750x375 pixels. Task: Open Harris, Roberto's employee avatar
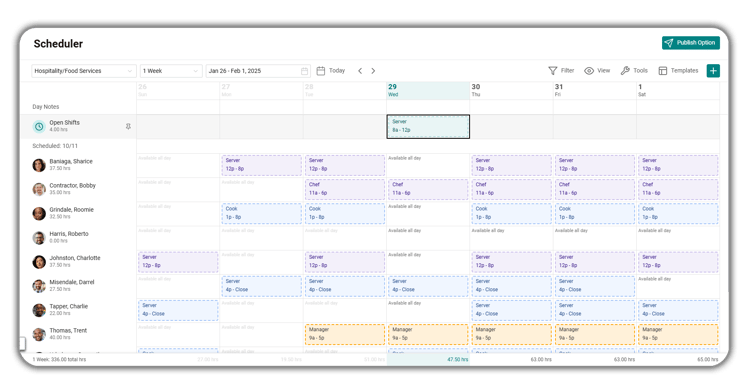click(x=39, y=238)
